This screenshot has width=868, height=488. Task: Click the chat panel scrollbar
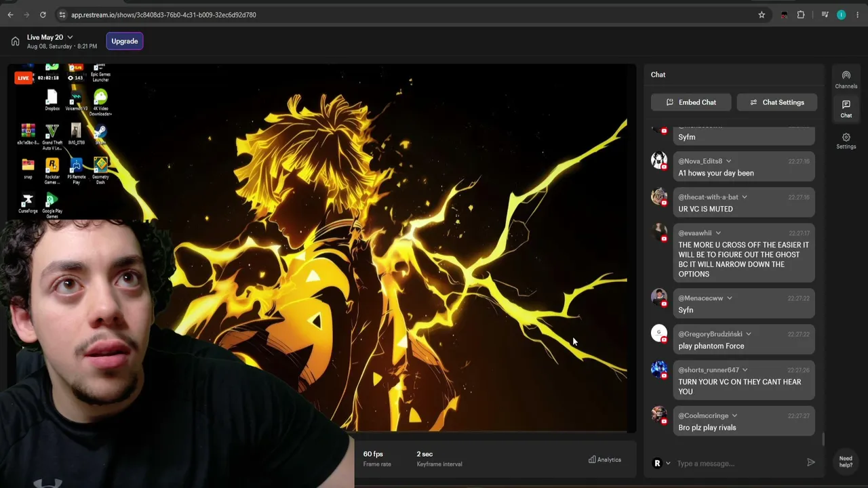(x=824, y=439)
